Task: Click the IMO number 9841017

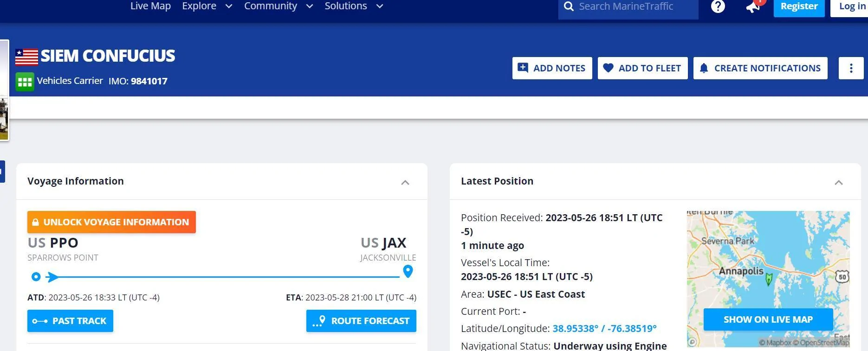Action: click(149, 81)
